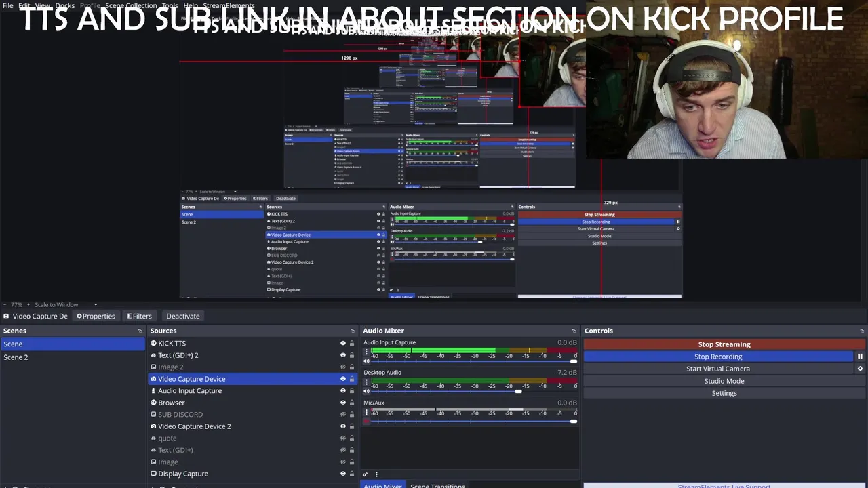Image resolution: width=868 pixels, height=488 pixels.
Task: Pop out the Controls dock icon
Action: click(x=862, y=331)
